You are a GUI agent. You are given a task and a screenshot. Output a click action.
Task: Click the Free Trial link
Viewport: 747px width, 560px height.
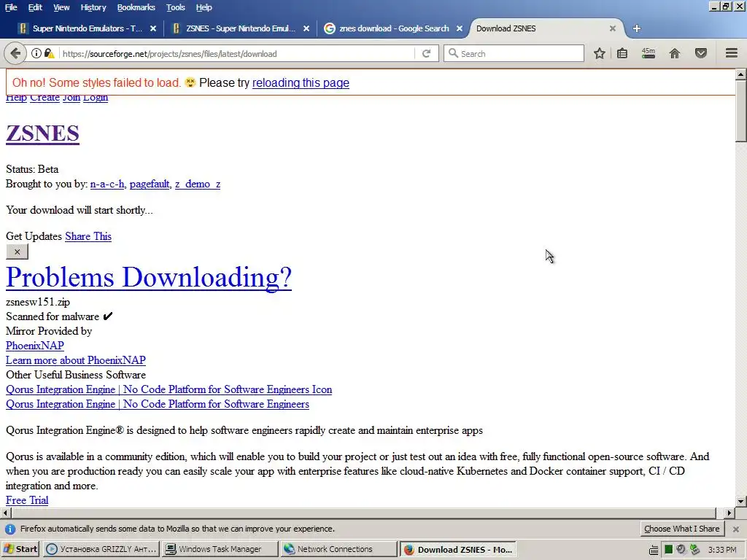pyautogui.click(x=27, y=500)
